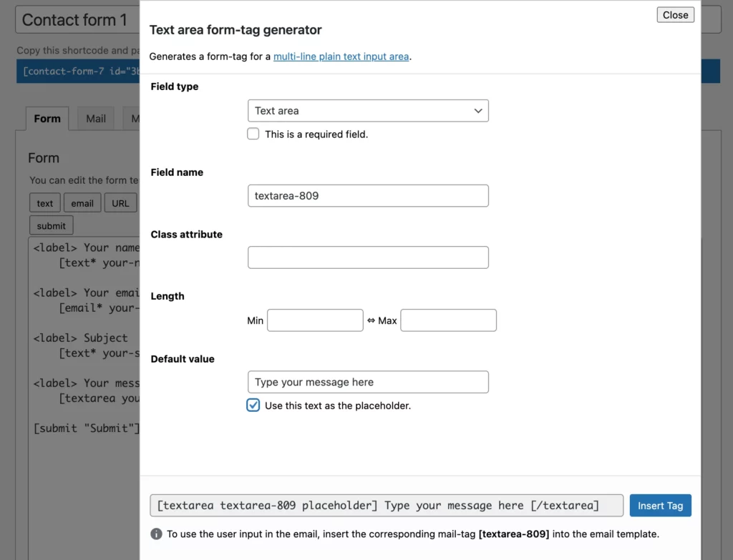Image resolution: width=733 pixels, height=560 pixels.
Task: Click the 'text' tag button in background form
Action: (x=45, y=203)
